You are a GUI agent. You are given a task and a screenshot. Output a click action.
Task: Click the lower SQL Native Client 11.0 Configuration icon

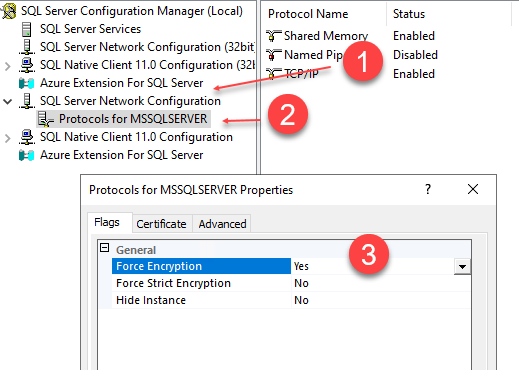click(x=27, y=137)
